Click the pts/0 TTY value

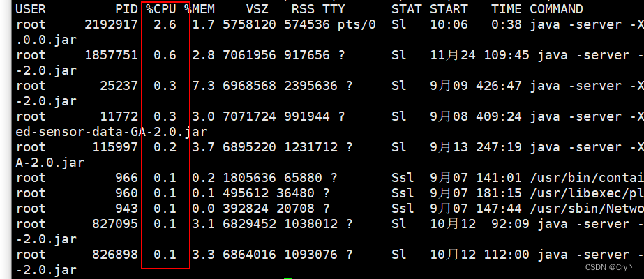pos(357,24)
